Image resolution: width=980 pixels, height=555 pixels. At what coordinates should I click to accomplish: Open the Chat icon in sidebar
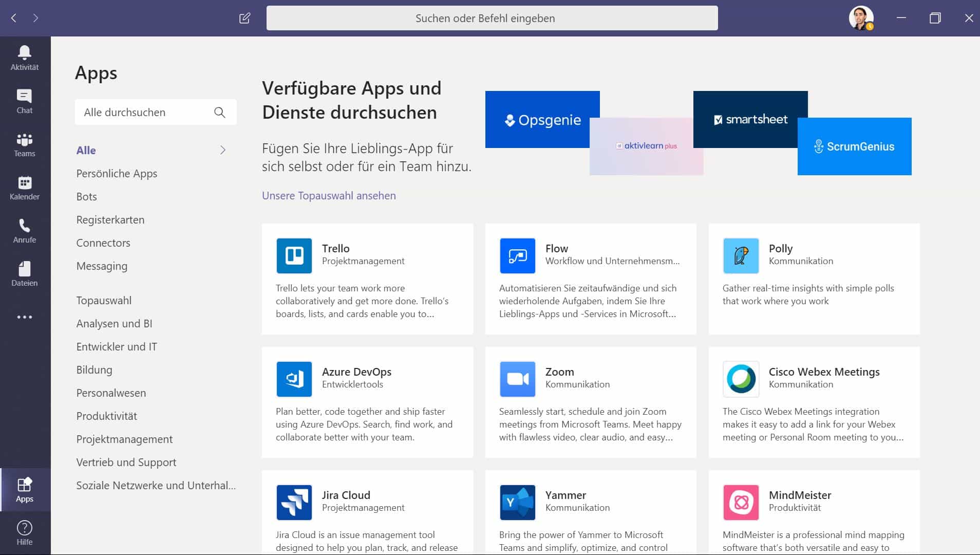click(24, 96)
